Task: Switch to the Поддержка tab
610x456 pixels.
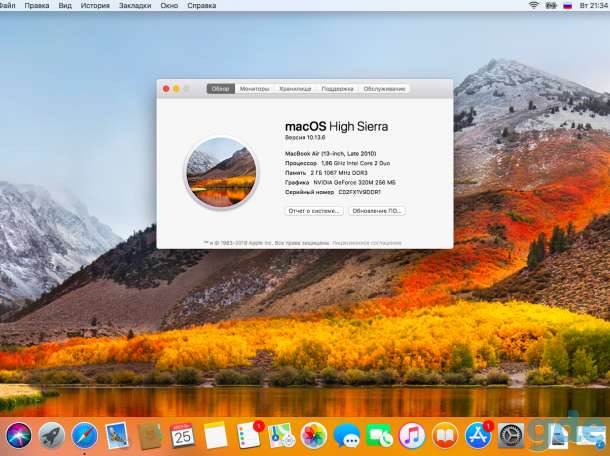Action: [337, 89]
